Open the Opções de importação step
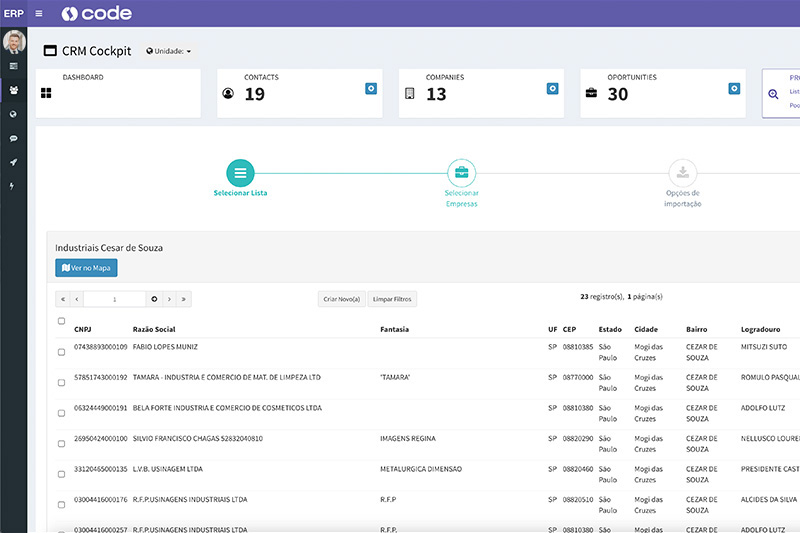 (x=682, y=173)
